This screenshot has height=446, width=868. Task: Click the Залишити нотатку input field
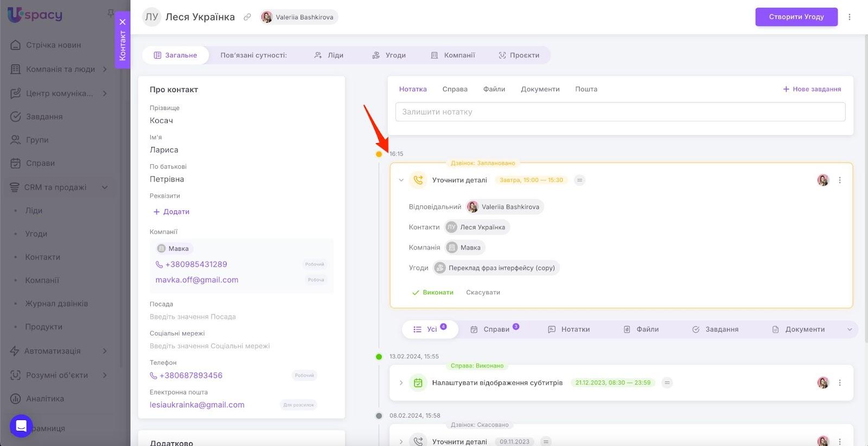pos(620,112)
